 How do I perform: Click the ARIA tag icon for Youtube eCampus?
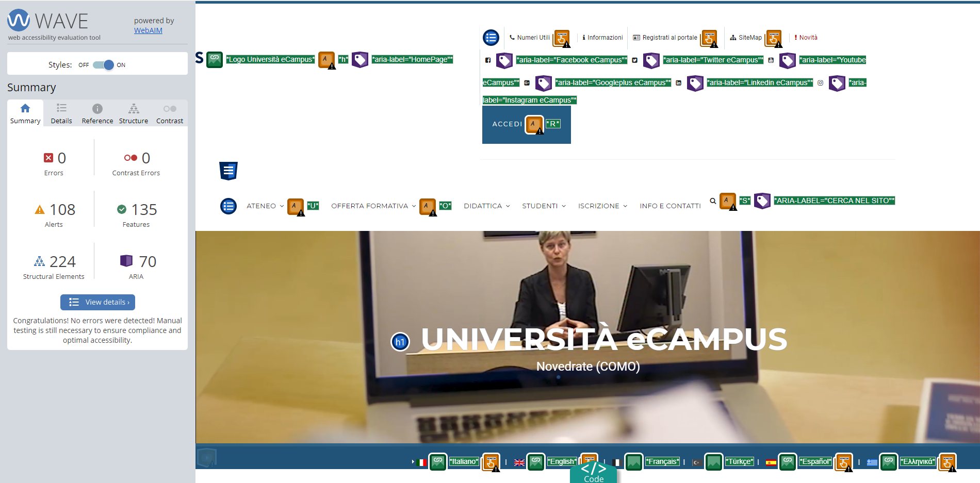(788, 60)
